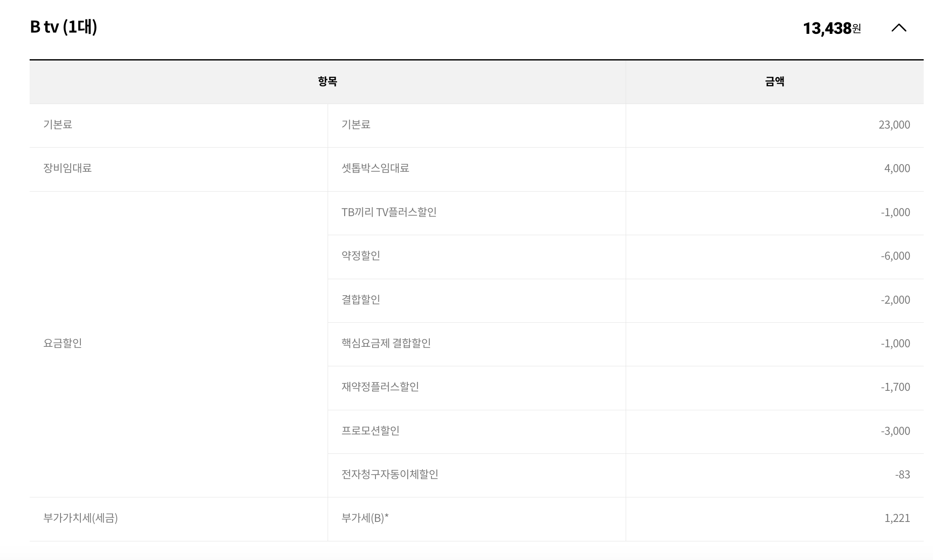This screenshot has width=933, height=560.
Task: Collapse the B tv section chevron
Action: (x=899, y=28)
